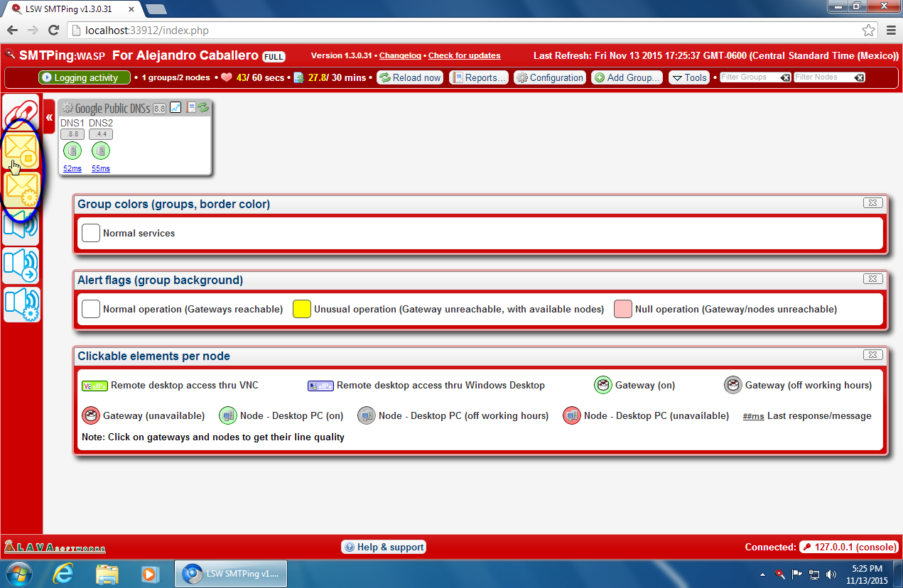Expand the Tools dropdown menu

click(x=691, y=77)
